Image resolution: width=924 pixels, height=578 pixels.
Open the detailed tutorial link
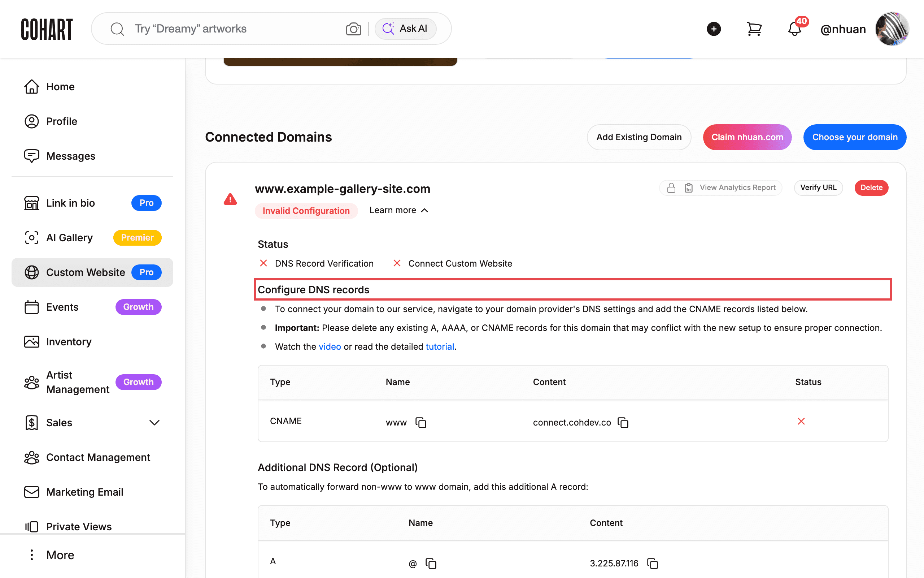tap(440, 347)
